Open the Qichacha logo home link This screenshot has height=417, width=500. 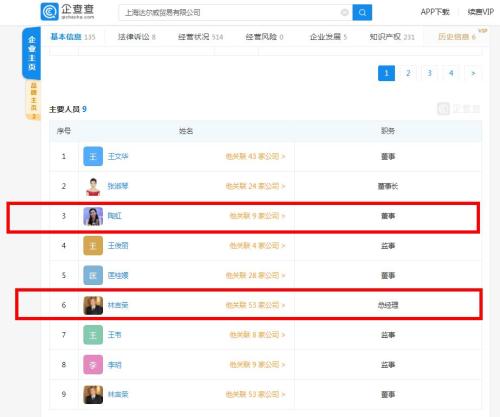(68, 12)
